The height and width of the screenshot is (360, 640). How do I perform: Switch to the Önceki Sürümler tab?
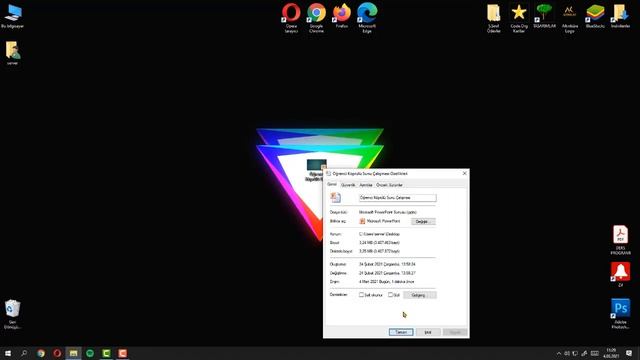[389, 185]
